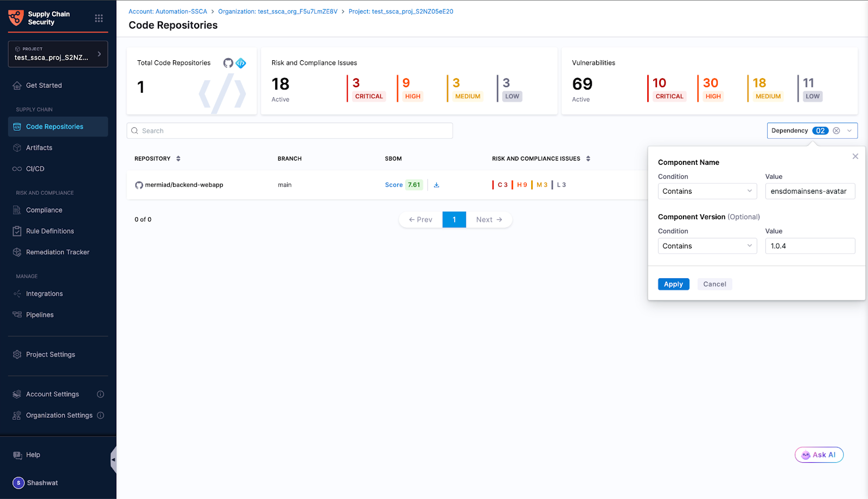
Task: Cancel the dependency filter popup
Action: (714, 284)
